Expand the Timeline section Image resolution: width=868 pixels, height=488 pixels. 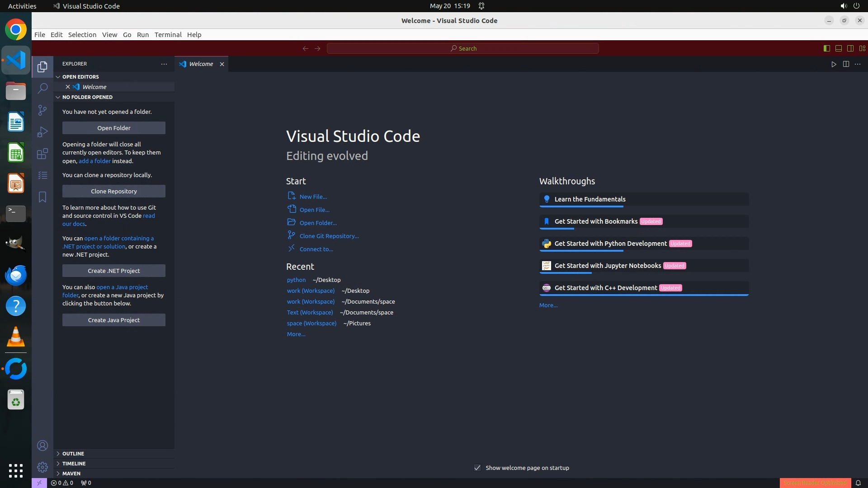[x=74, y=464]
